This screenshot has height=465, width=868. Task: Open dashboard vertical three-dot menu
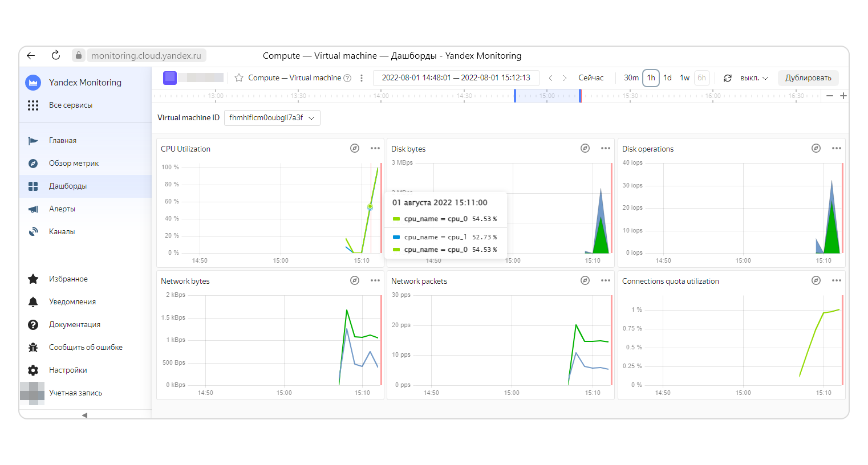[362, 78]
